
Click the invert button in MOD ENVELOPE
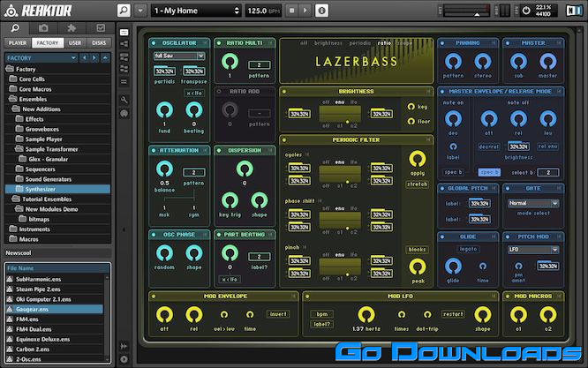click(278, 314)
